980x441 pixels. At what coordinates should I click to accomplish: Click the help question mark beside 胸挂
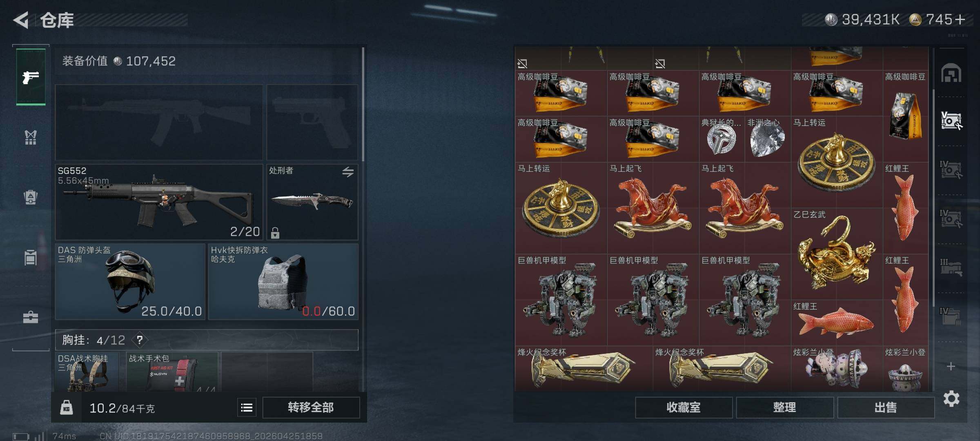coord(140,340)
